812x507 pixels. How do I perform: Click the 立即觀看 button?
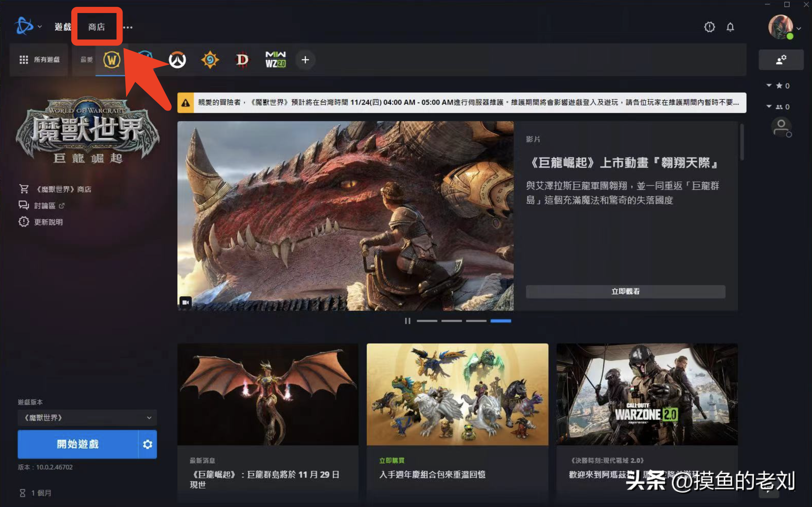coord(625,292)
